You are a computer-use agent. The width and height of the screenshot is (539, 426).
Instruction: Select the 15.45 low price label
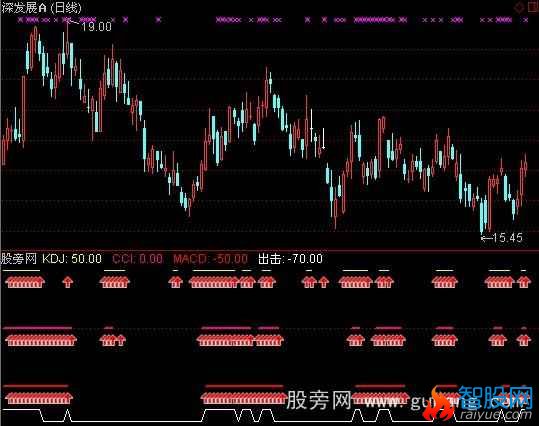tap(507, 238)
